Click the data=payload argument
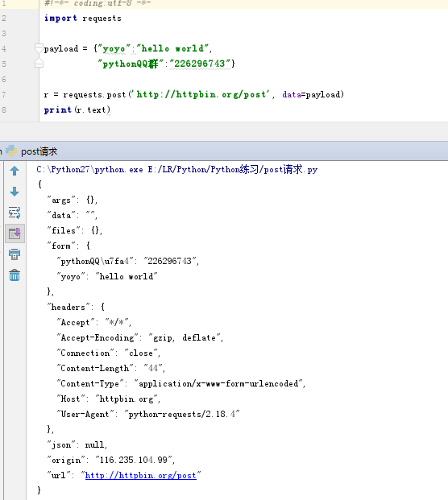This screenshot has width=448, height=500. point(313,94)
